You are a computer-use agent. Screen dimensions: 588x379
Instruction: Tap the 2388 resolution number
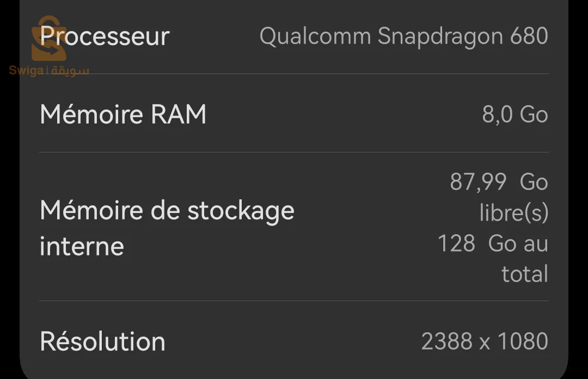[x=446, y=341]
